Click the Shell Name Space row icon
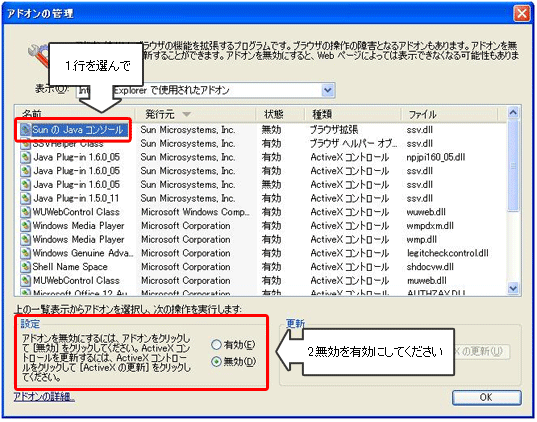The width and height of the screenshot is (537, 422). click(x=25, y=267)
